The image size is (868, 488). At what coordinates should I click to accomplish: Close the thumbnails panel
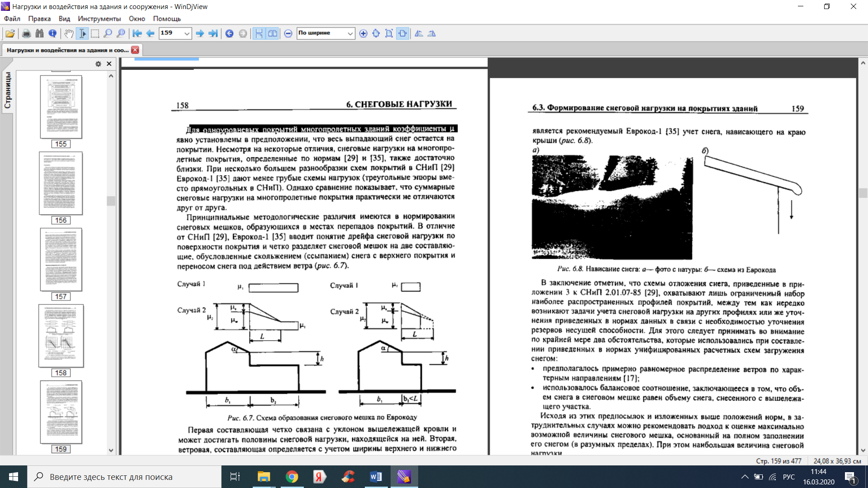pos(109,64)
